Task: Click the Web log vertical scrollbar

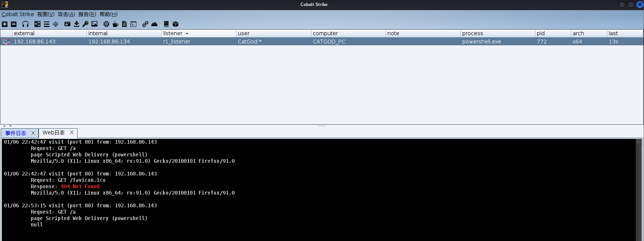Action: tap(639, 190)
